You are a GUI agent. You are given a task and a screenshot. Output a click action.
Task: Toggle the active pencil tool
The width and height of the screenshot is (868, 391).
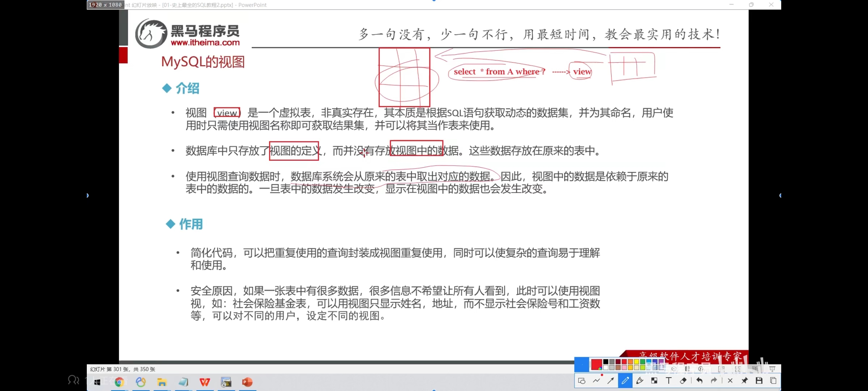(x=625, y=380)
